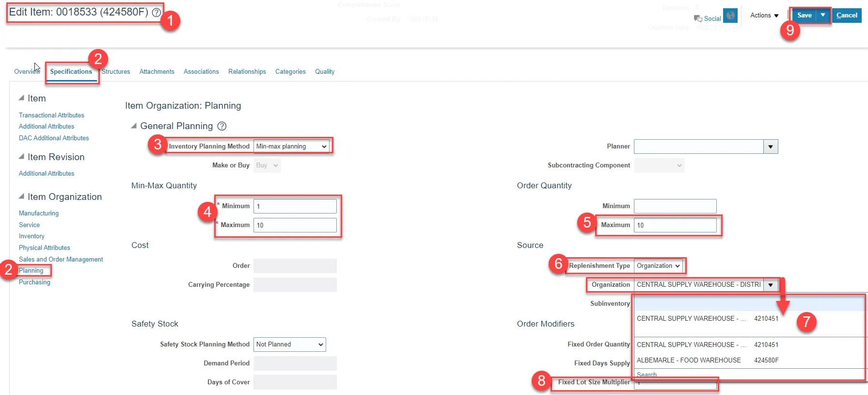
Task: Click Min-Max Quantity Minimum field
Action: point(295,206)
